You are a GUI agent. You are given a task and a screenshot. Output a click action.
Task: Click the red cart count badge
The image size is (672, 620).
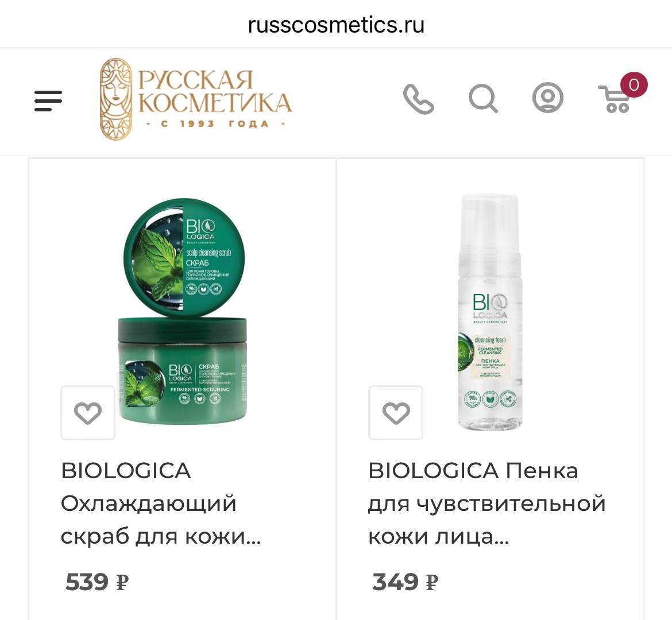point(634,84)
